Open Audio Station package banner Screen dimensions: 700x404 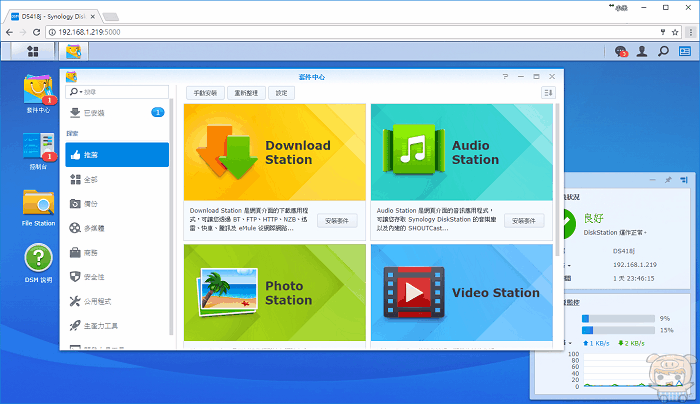(462, 152)
